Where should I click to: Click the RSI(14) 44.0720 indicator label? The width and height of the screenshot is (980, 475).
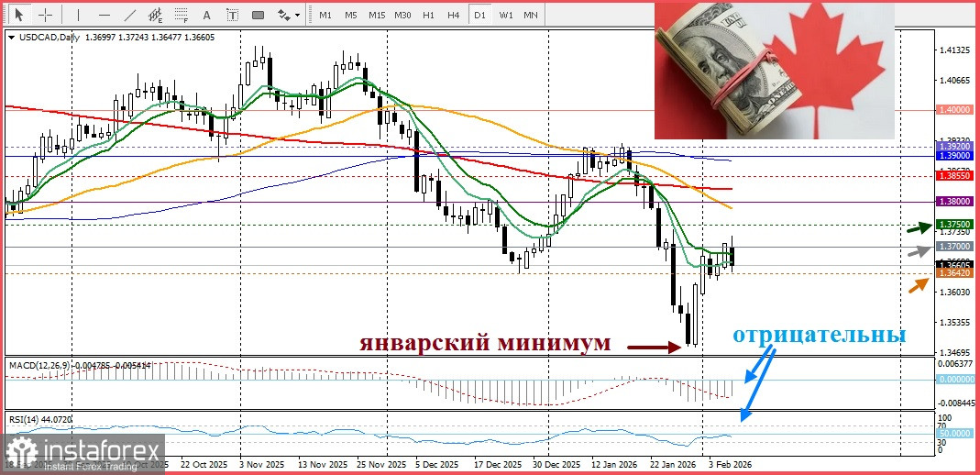(x=39, y=418)
